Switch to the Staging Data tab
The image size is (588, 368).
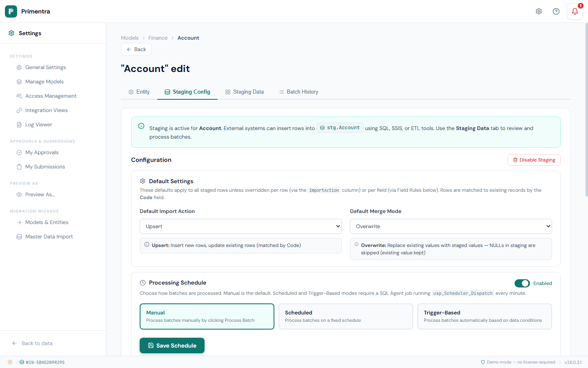click(244, 92)
